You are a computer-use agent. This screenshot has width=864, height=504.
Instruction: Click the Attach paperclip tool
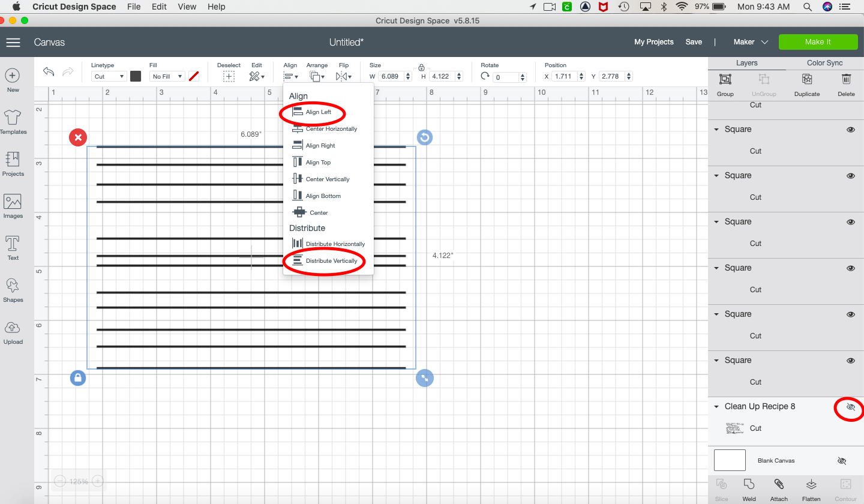coord(779,484)
